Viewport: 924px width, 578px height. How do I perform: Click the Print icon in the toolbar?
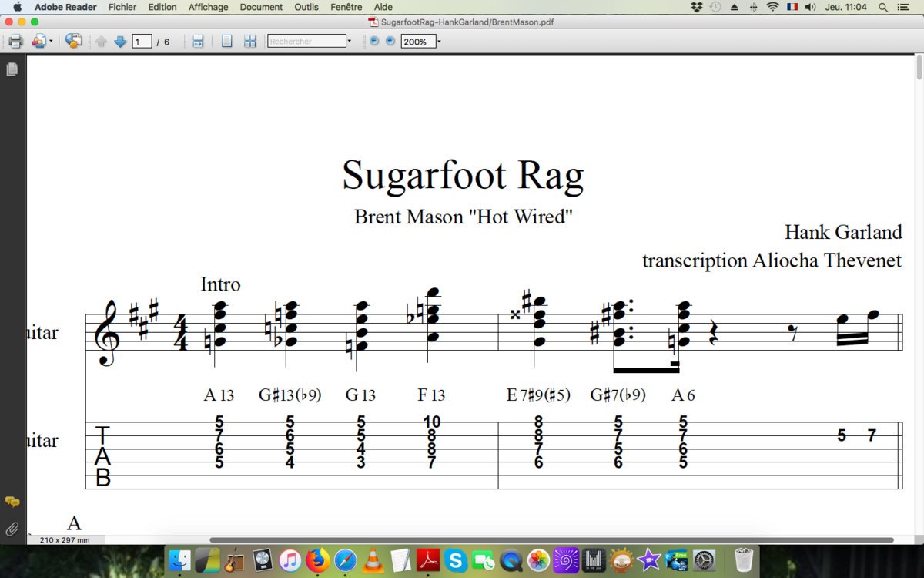(15, 41)
